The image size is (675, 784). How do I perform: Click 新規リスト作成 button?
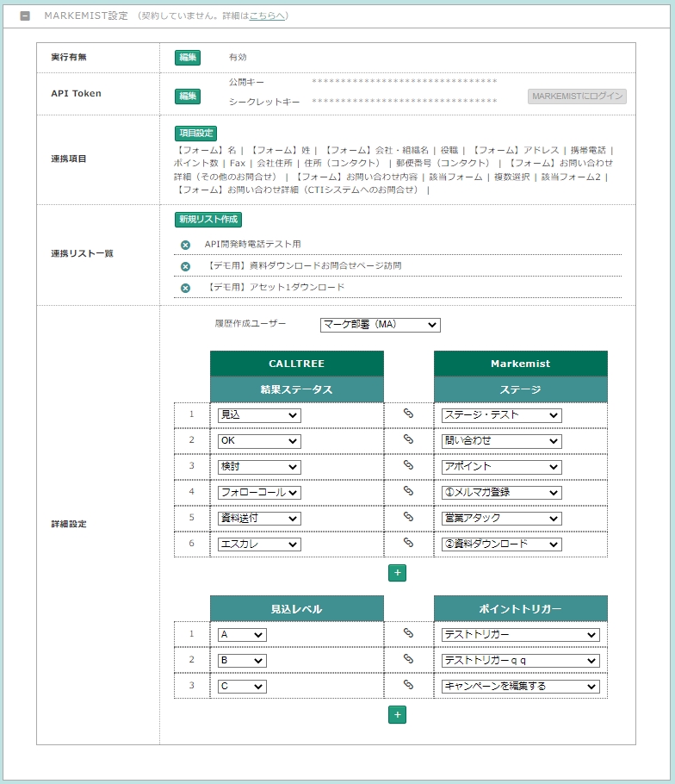(208, 219)
